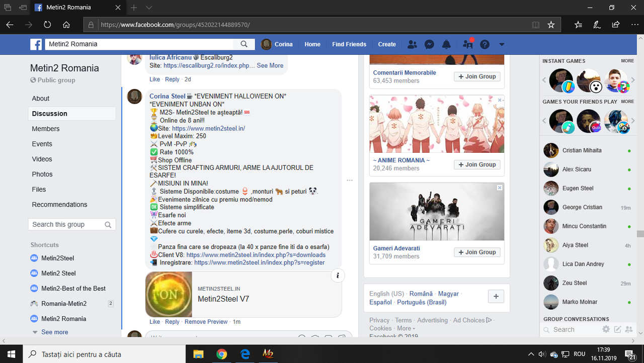Click the info icon on the Metin2Steel link preview
Viewport: 644px width, 363px height.
pyautogui.click(x=338, y=276)
